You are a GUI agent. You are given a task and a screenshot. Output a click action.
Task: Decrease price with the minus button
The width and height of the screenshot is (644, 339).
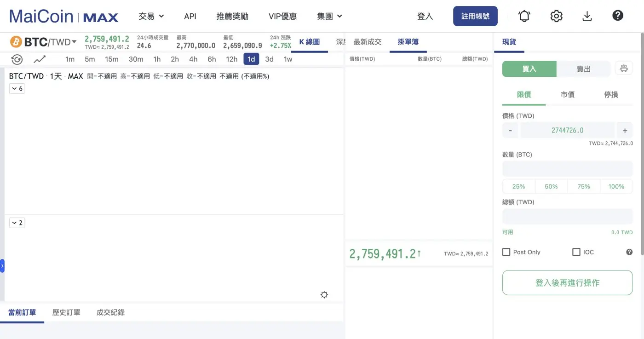coord(510,130)
